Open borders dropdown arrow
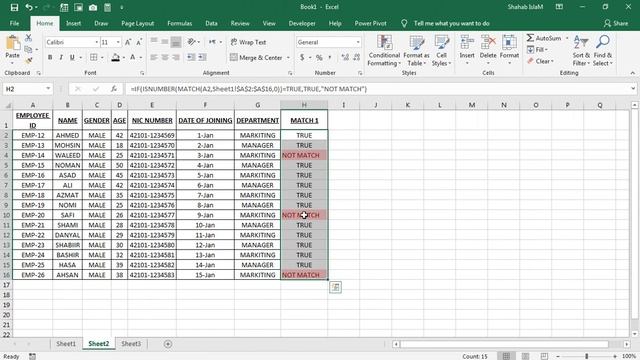The width and height of the screenshot is (640, 360). coord(102,58)
